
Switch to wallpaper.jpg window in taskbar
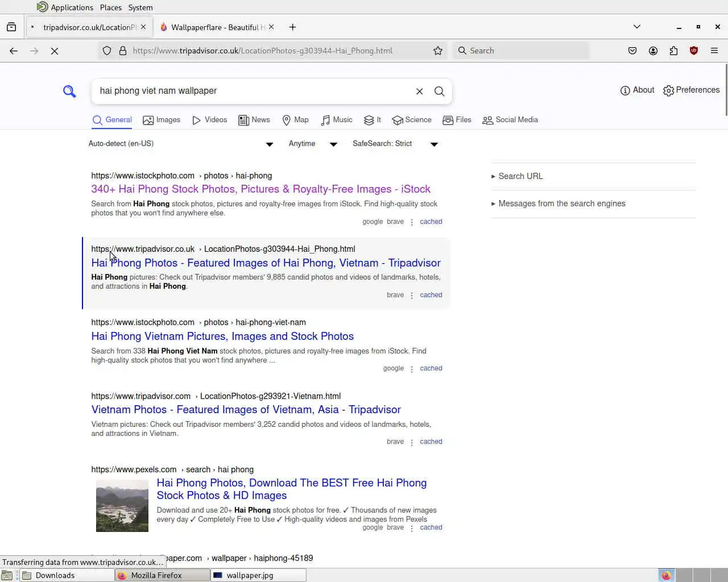pos(259,575)
